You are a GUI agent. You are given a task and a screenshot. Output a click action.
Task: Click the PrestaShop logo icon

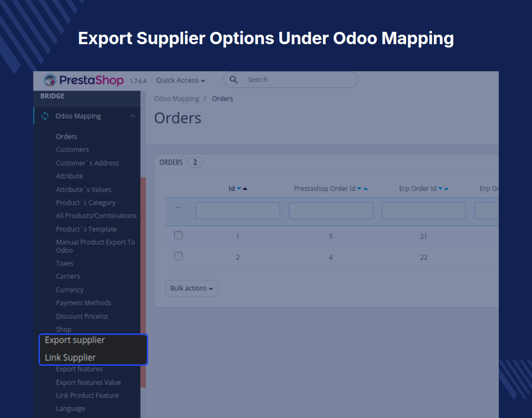pos(50,80)
